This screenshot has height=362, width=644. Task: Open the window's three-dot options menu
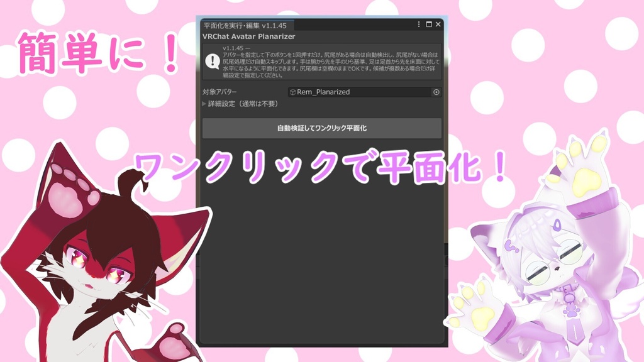(x=418, y=25)
